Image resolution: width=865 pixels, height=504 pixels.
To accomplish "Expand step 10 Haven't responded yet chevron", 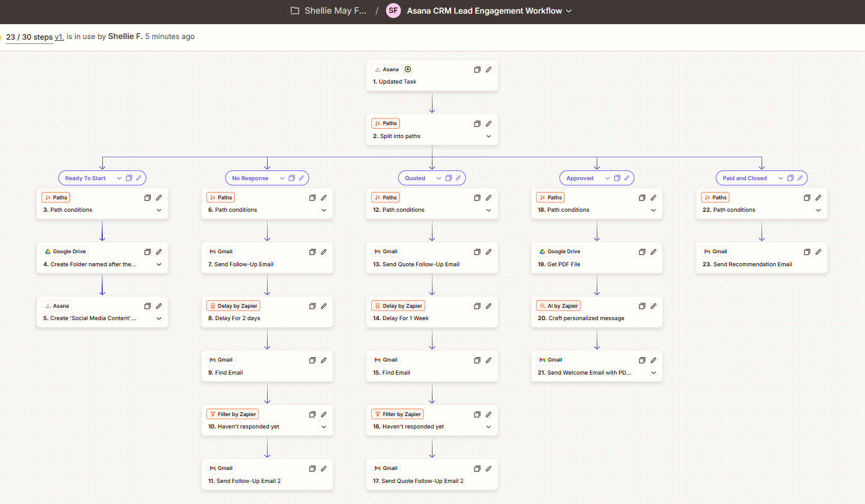I will point(323,427).
